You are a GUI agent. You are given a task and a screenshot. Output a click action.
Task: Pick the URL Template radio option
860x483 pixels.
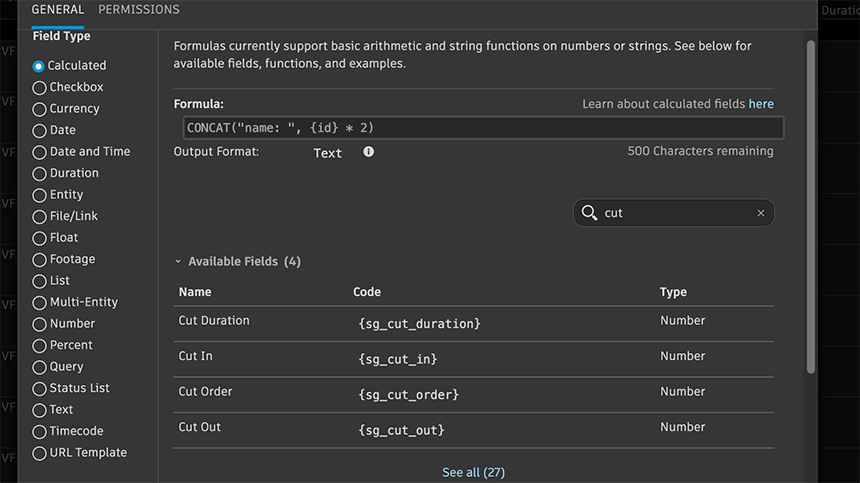pos(39,453)
